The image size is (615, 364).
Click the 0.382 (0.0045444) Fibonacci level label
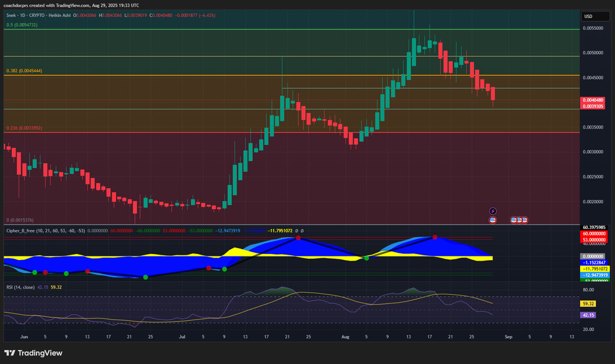tap(24, 71)
